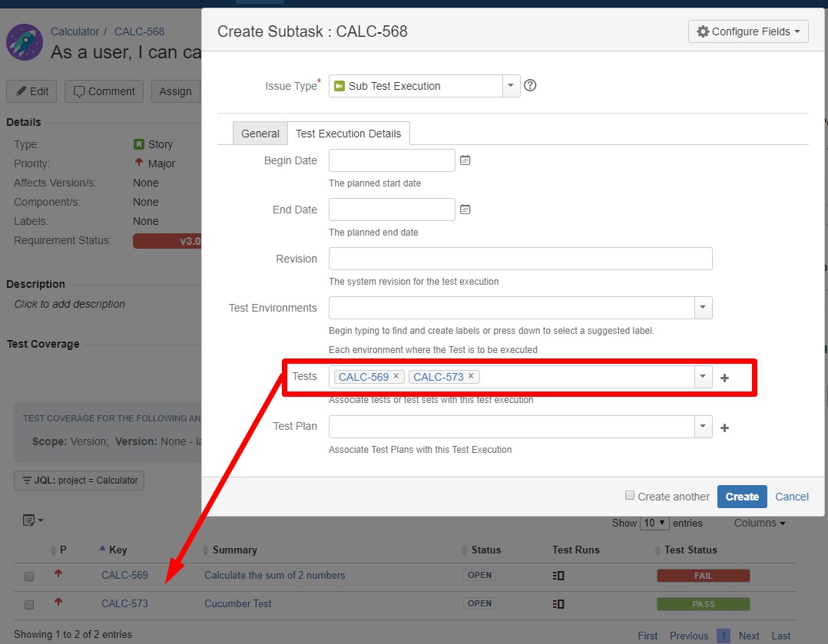Screen dimensions: 828x644
Task: Open the list view options icon dropdown
Action: (x=33, y=520)
